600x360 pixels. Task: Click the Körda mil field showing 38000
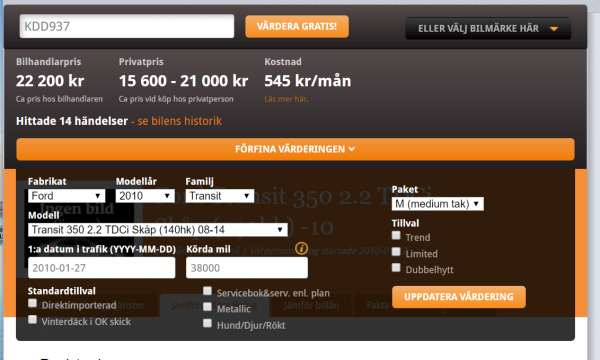(x=247, y=268)
